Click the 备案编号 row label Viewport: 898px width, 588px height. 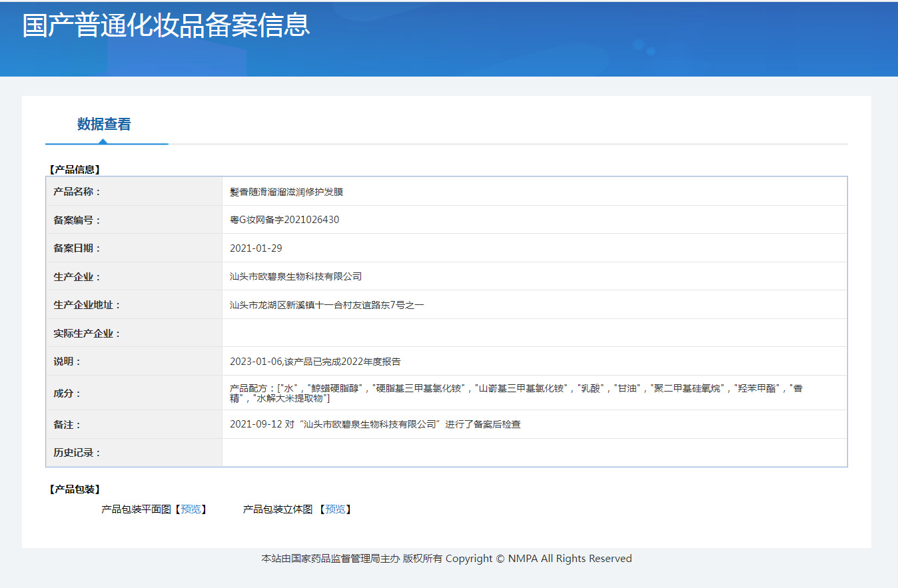coord(77,220)
